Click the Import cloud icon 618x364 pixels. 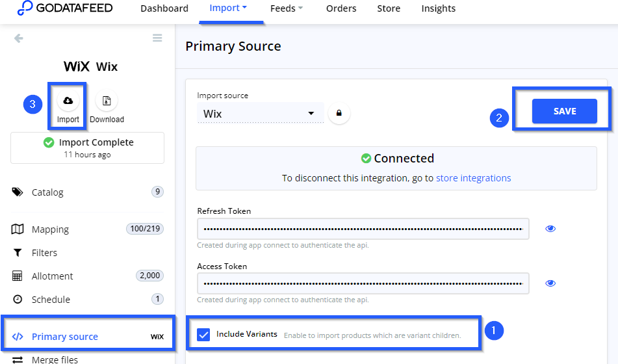tap(68, 101)
